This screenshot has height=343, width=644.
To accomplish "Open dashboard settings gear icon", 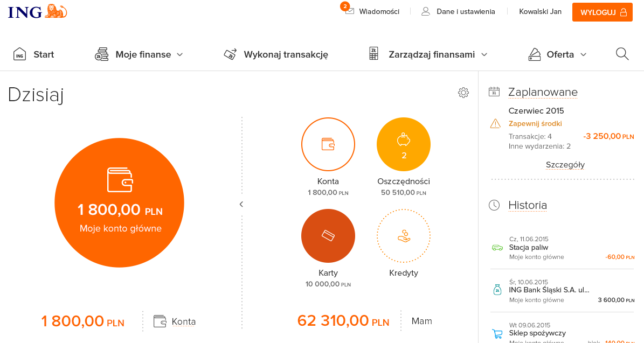I will point(463,93).
